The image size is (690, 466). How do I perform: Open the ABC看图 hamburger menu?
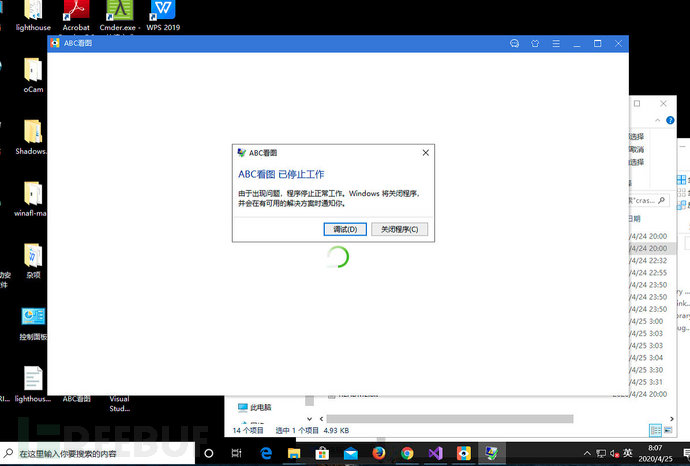click(x=555, y=44)
